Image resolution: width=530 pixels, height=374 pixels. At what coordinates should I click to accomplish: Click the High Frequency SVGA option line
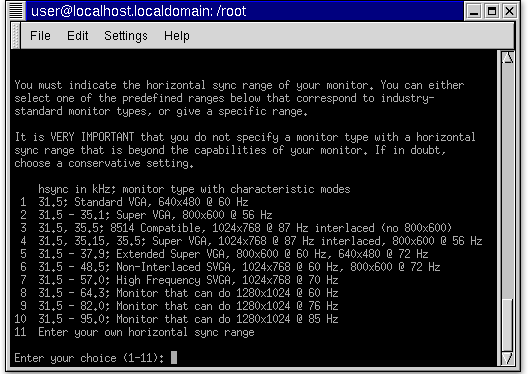[179, 280]
